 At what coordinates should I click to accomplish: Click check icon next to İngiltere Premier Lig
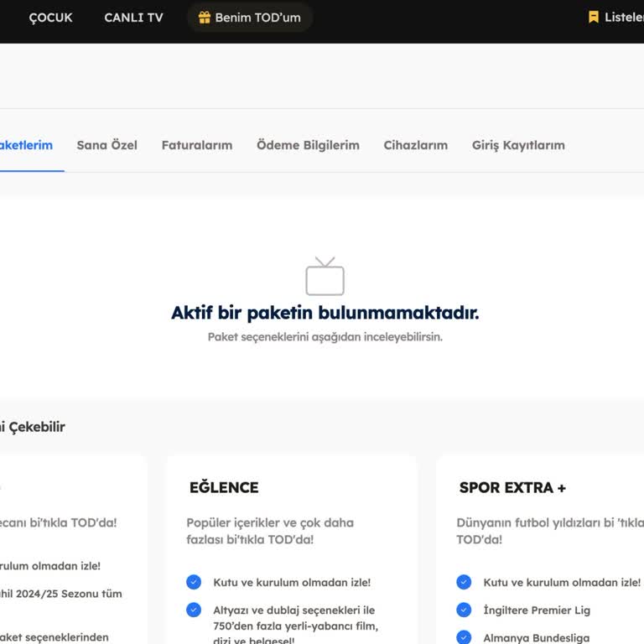464,610
